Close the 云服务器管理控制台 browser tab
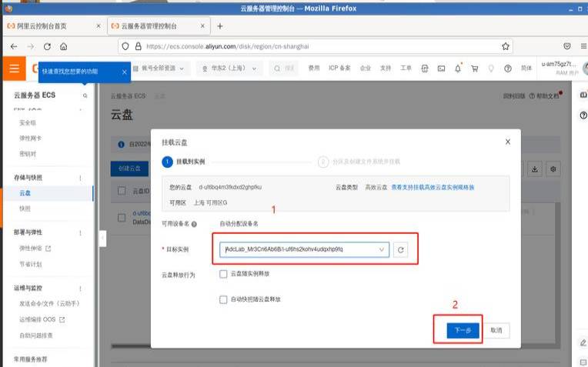588x367 pixels. point(202,26)
